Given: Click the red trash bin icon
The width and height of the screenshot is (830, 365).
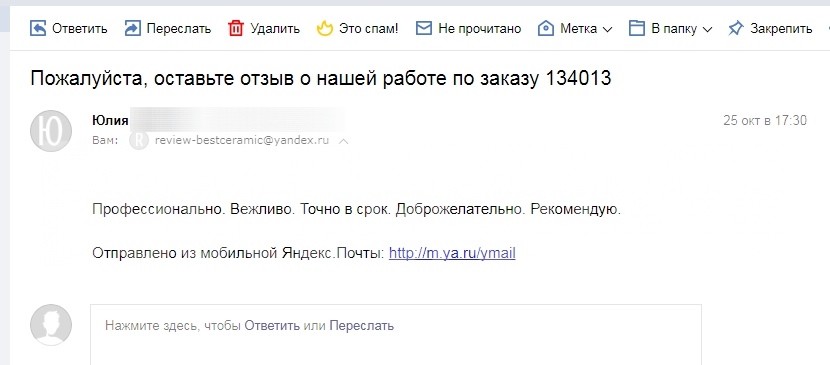Looking at the screenshot, I should [236, 28].
